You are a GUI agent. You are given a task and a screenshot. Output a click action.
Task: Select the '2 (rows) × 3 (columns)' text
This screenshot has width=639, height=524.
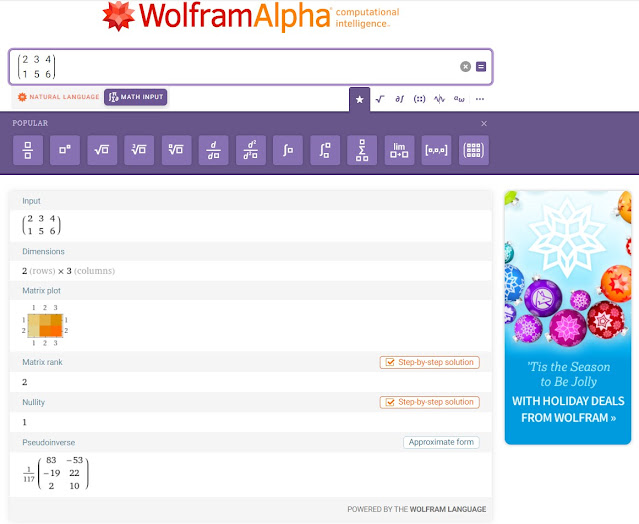tap(68, 271)
